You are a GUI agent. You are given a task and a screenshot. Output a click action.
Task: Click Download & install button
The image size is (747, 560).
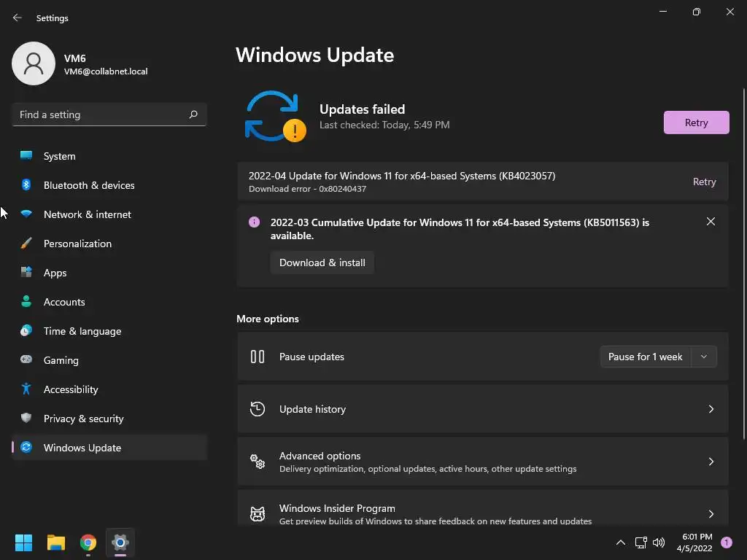(322, 262)
